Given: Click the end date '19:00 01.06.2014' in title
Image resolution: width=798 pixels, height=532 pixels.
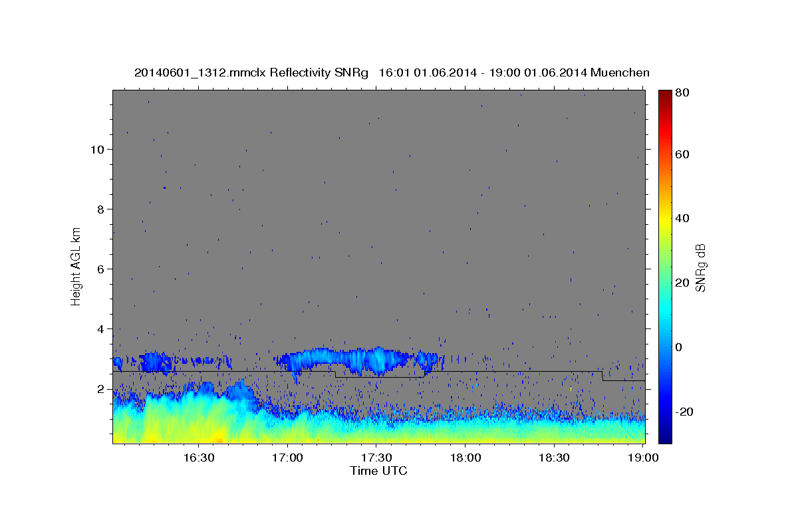Looking at the screenshot, I should click(x=538, y=73).
